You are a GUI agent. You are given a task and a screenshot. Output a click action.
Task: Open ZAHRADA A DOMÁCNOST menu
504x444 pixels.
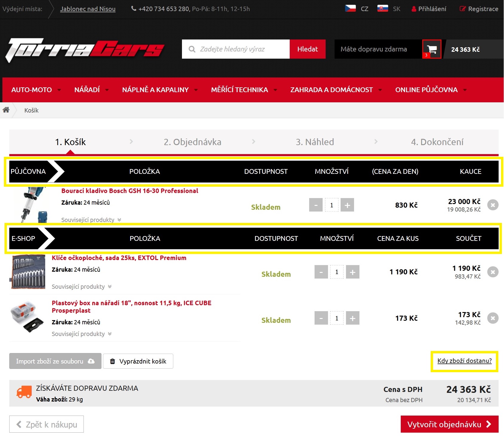336,90
